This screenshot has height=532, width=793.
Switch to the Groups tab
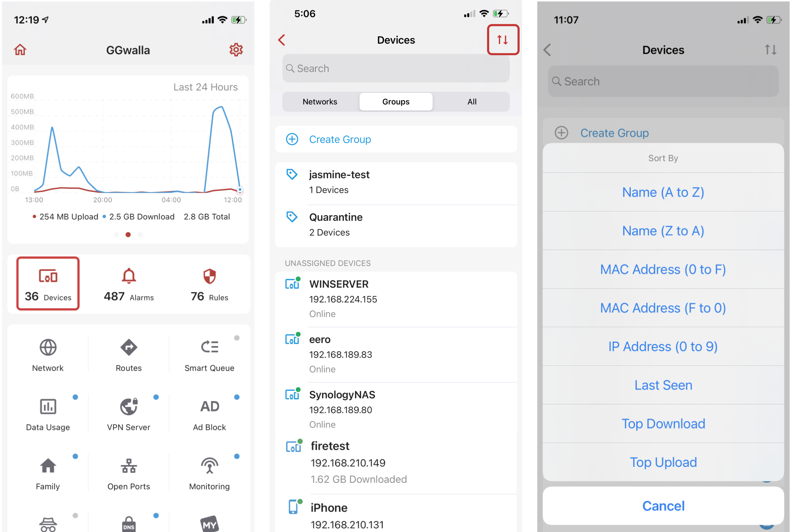[x=396, y=102]
